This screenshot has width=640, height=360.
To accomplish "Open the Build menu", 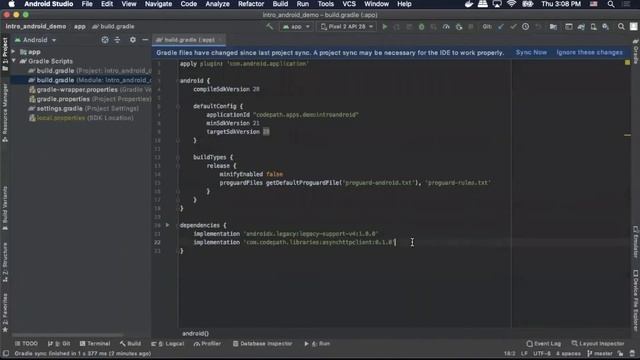I will click(280, 4).
